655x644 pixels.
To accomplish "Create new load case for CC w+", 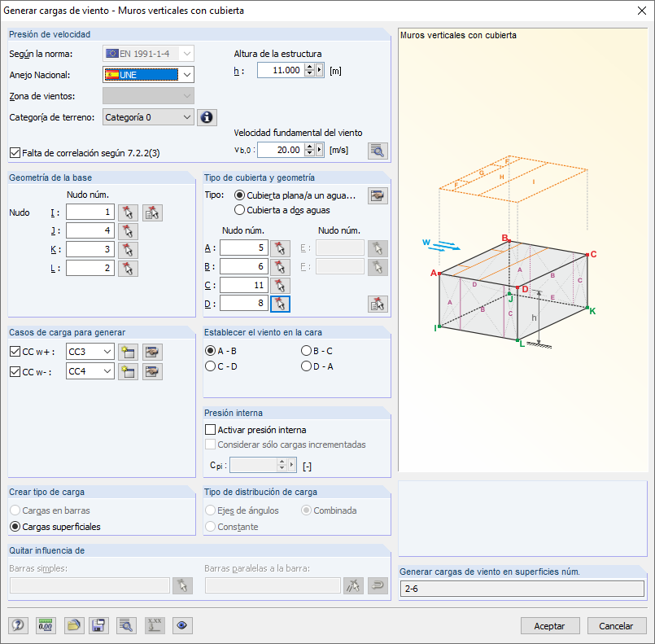I will [128, 352].
